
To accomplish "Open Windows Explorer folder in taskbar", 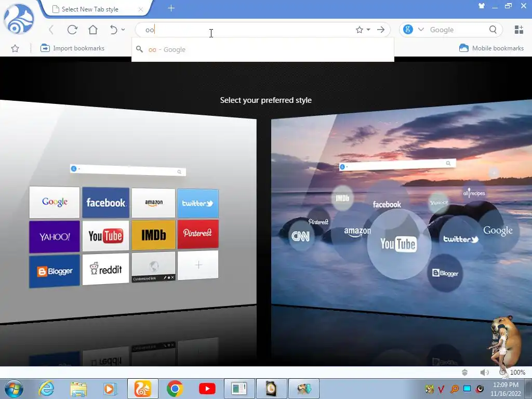I will pyautogui.click(x=78, y=389).
